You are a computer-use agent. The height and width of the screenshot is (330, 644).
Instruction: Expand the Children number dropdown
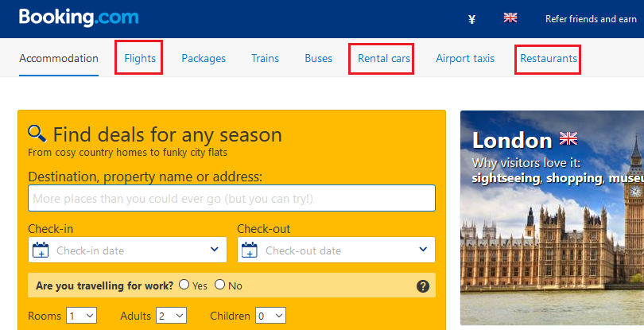click(x=270, y=316)
